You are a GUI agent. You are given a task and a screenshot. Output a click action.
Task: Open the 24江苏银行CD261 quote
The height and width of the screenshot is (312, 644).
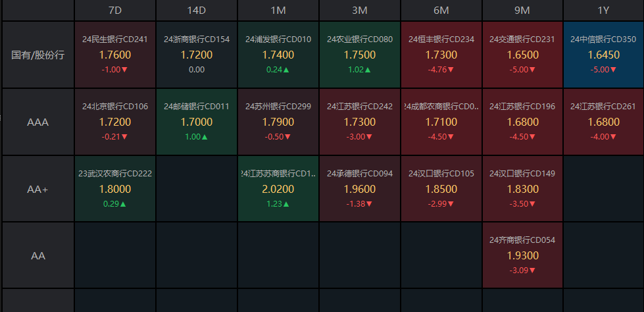(x=604, y=122)
